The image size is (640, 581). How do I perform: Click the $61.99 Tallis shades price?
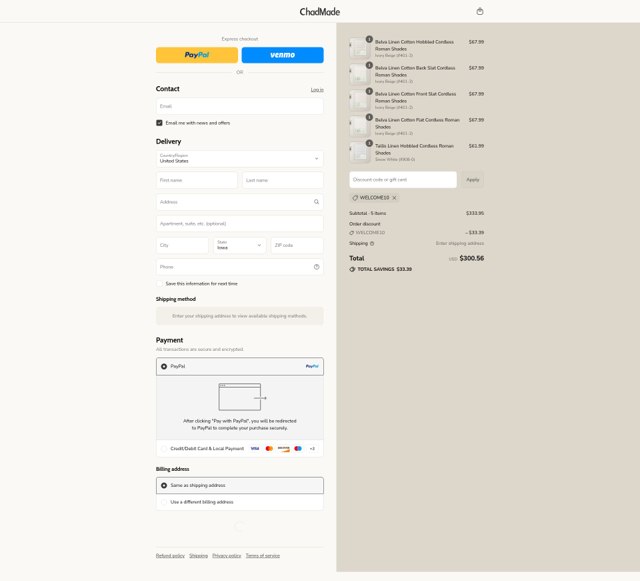476,146
